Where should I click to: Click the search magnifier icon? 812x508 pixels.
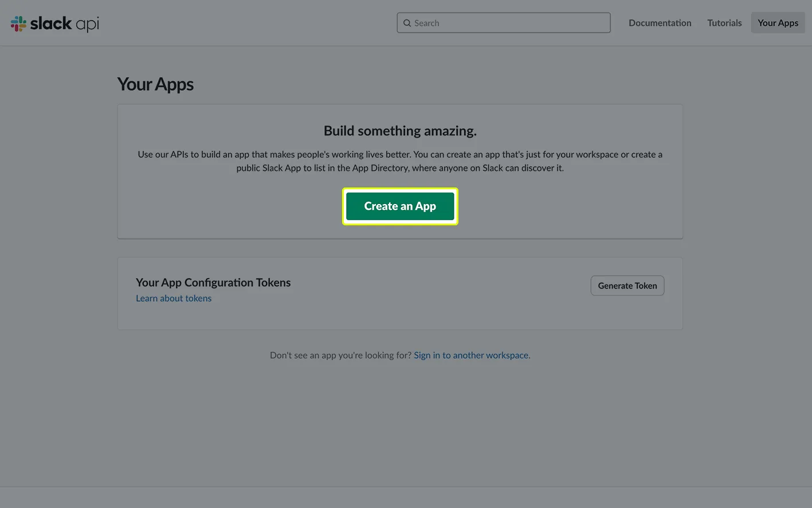point(407,23)
